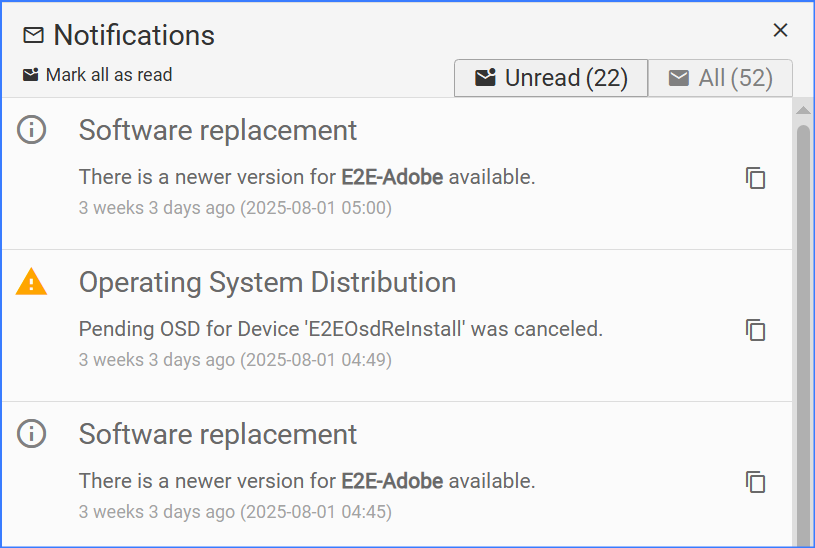
Task: Copy the 04:45 Software replacement notification
Action: pos(756,482)
